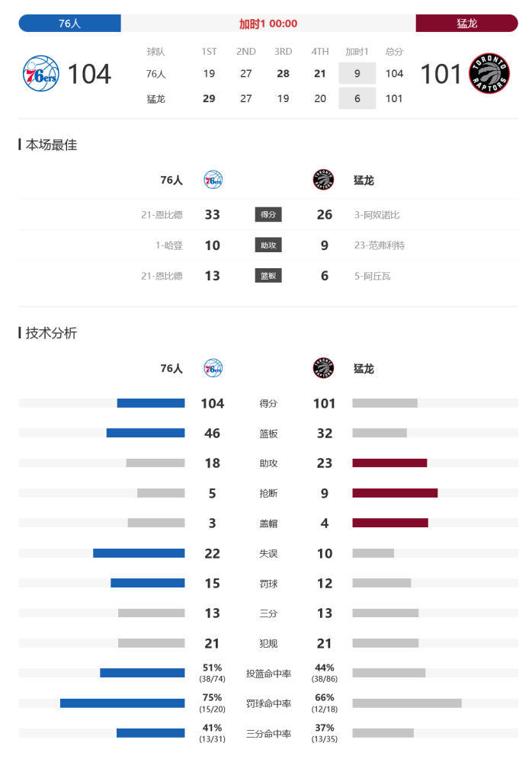Click the Raptors logo in 本场最佳 section
532x762 pixels.
[323, 180]
